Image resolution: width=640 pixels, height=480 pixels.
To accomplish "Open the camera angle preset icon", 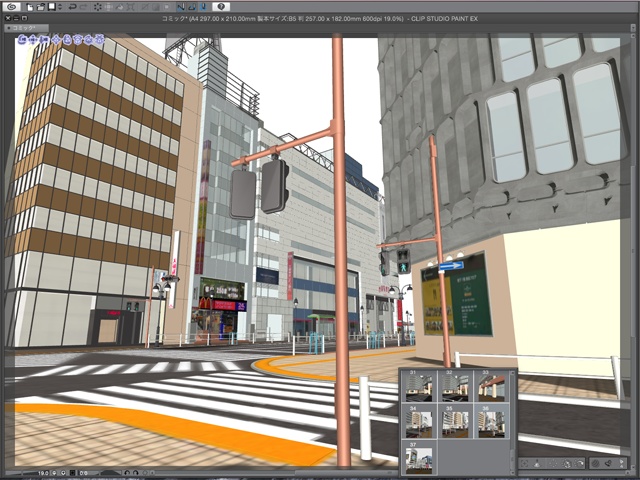I will pos(608,463).
